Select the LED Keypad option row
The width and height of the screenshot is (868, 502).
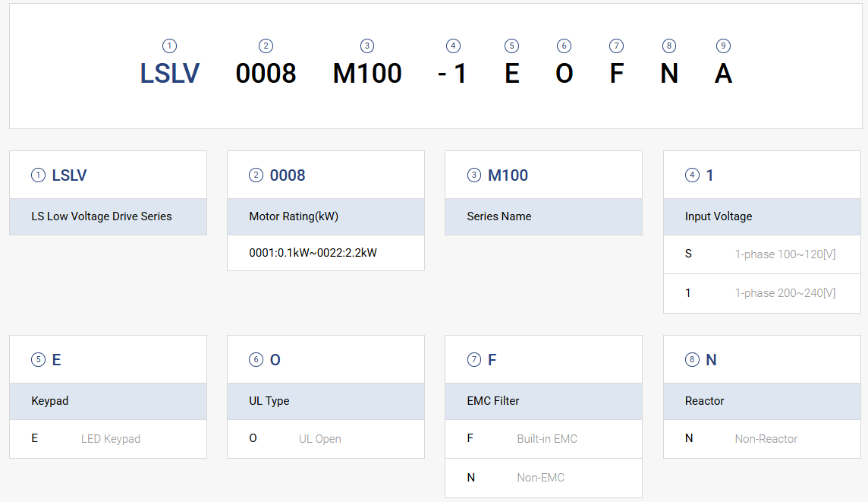pos(108,439)
